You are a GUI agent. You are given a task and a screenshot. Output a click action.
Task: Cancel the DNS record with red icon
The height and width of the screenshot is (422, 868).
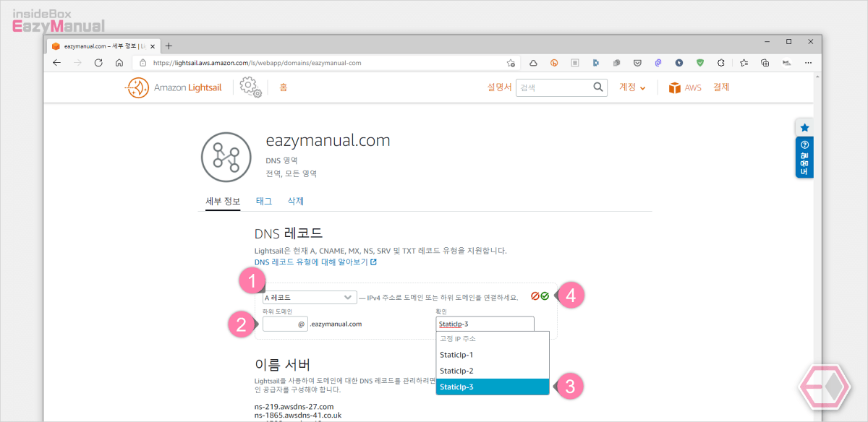pos(535,296)
